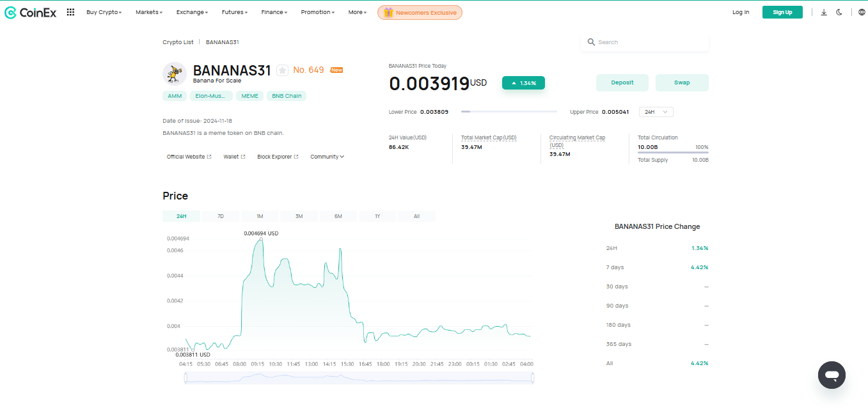Click the Total Market Cap(USD) label

point(489,137)
